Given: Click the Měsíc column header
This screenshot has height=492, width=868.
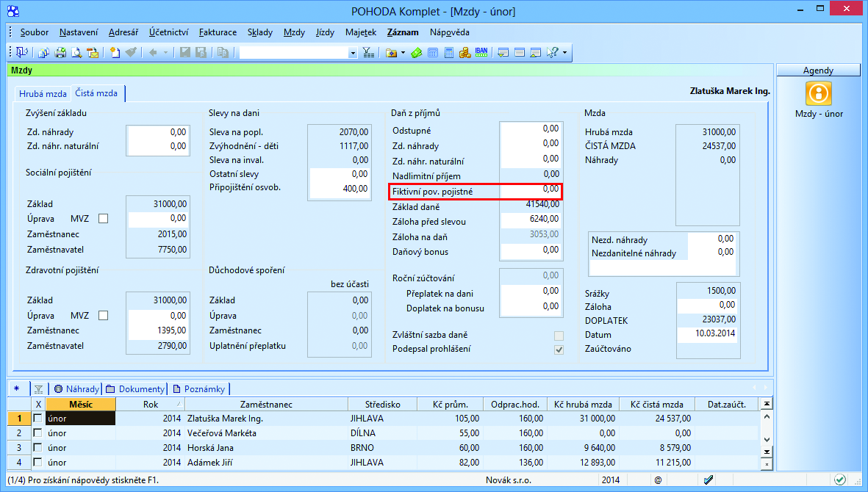Looking at the screenshot, I should 81,404.
